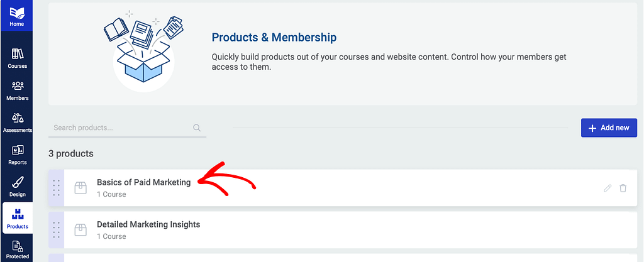Click the search magnifier icon
The image size is (644, 262).
(x=197, y=128)
